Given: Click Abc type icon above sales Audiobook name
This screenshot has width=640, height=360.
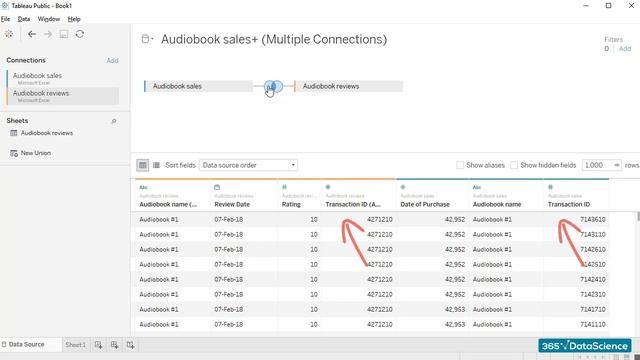Looking at the screenshot, I should pyautogui.click(x=477, y=187).
